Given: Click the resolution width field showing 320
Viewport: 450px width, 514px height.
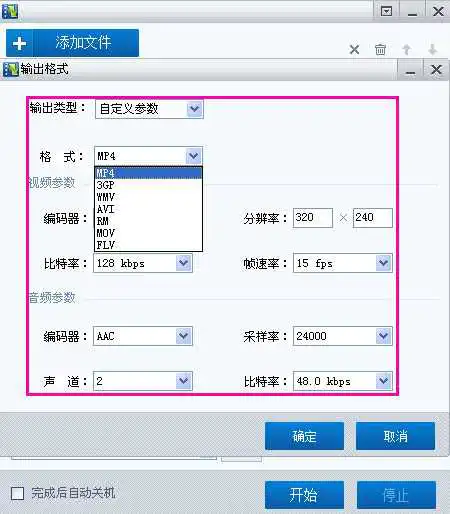Looking at the screenshot, I should pos(313,218).
